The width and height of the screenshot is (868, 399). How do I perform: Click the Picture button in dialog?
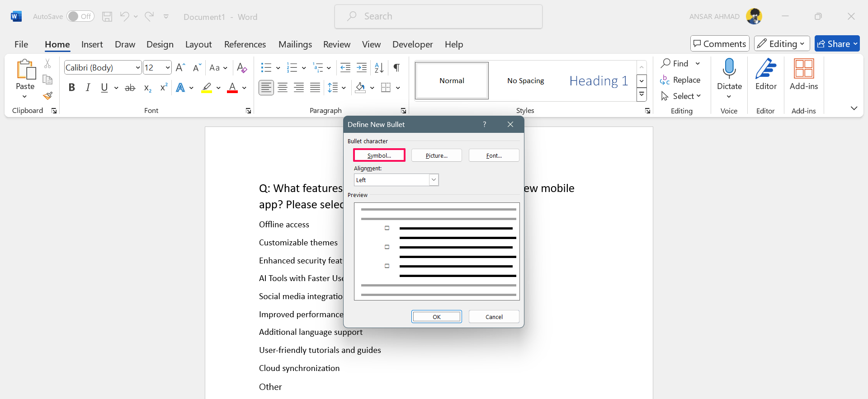click(x=436, y=155)
